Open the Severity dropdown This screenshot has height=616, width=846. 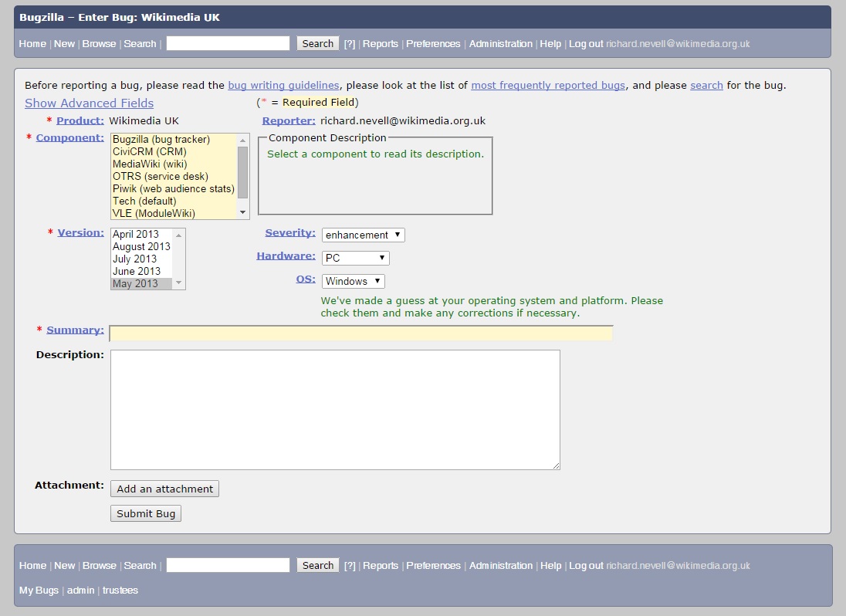coord(363,235)
